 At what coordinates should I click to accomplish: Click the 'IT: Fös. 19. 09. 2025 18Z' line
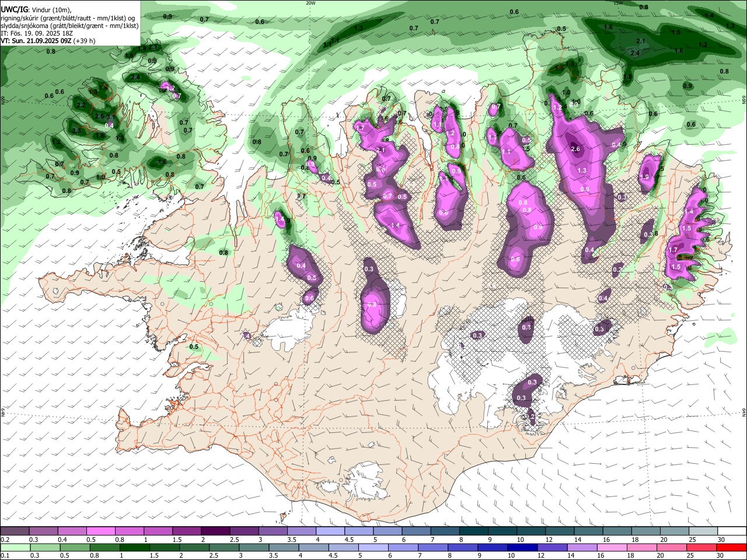coord(37,33)
